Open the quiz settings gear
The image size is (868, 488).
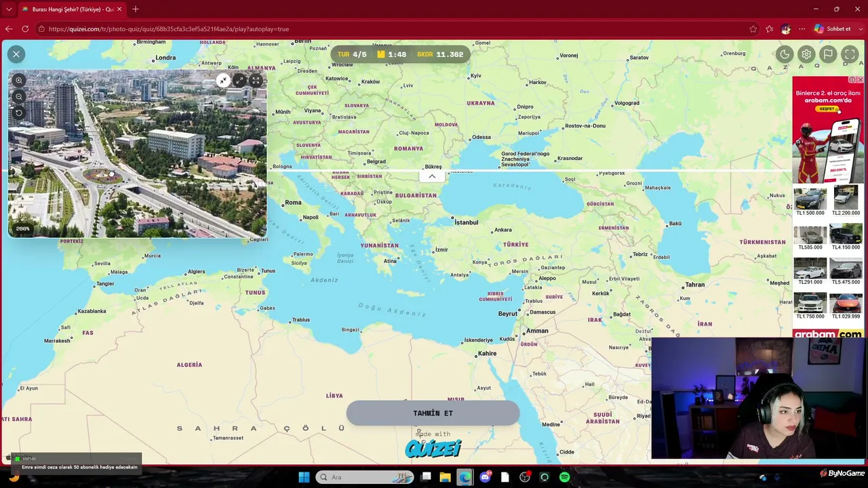(806, 54)
